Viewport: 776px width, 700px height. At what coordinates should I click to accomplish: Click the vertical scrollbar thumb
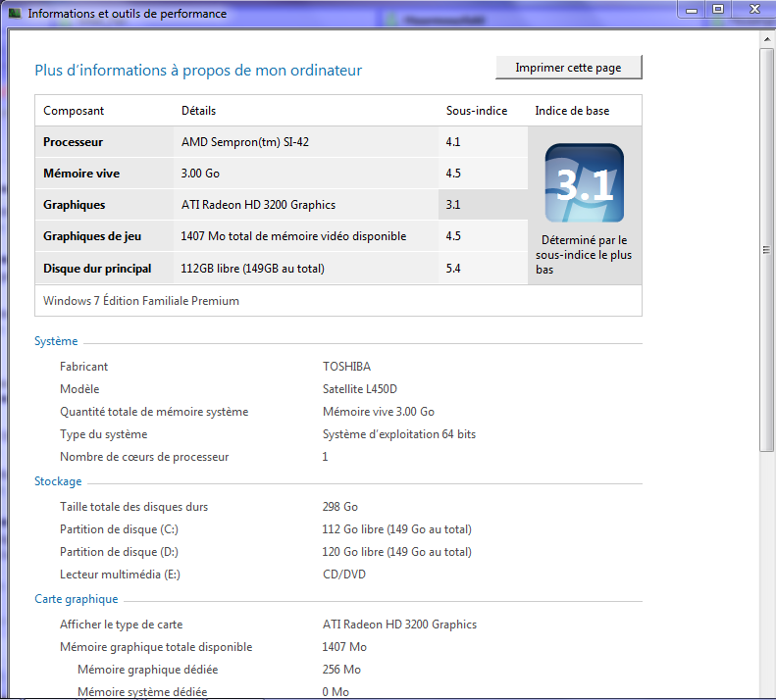(x=767, y=250)
